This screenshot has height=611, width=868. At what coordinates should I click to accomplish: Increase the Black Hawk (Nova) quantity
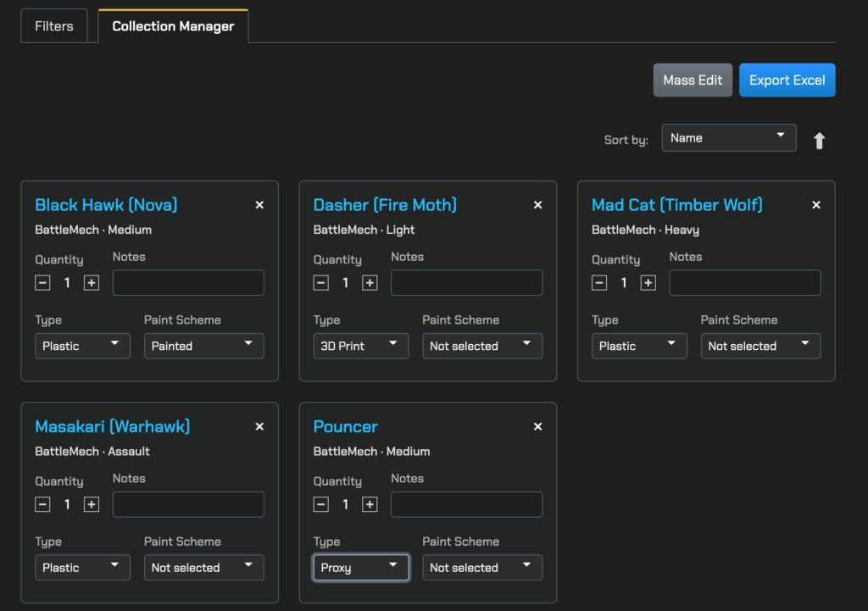pyautogui.click(x=92, y=283)
